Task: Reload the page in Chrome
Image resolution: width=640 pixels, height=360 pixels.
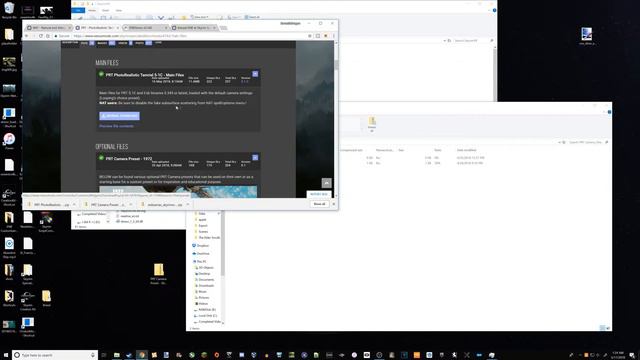Action: coord(41,36)
